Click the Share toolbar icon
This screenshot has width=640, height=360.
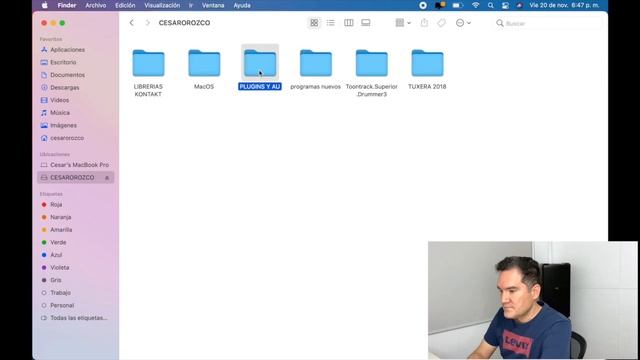pos(424,23)
